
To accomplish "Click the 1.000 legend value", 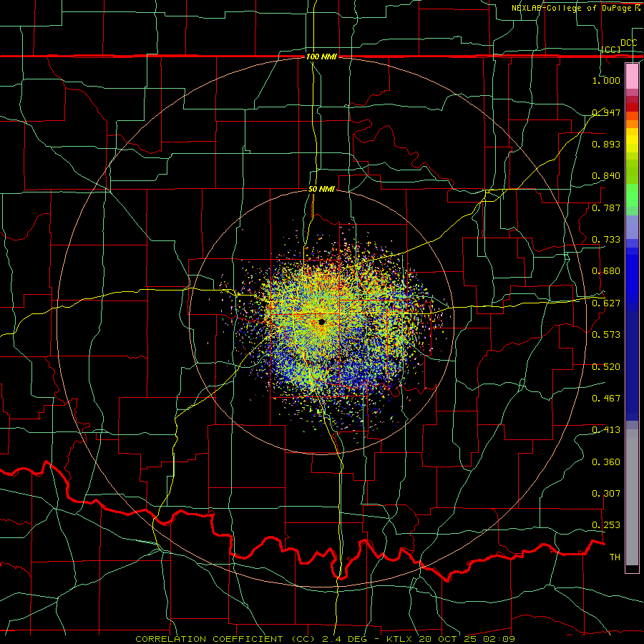I will [x=606, y=80].
